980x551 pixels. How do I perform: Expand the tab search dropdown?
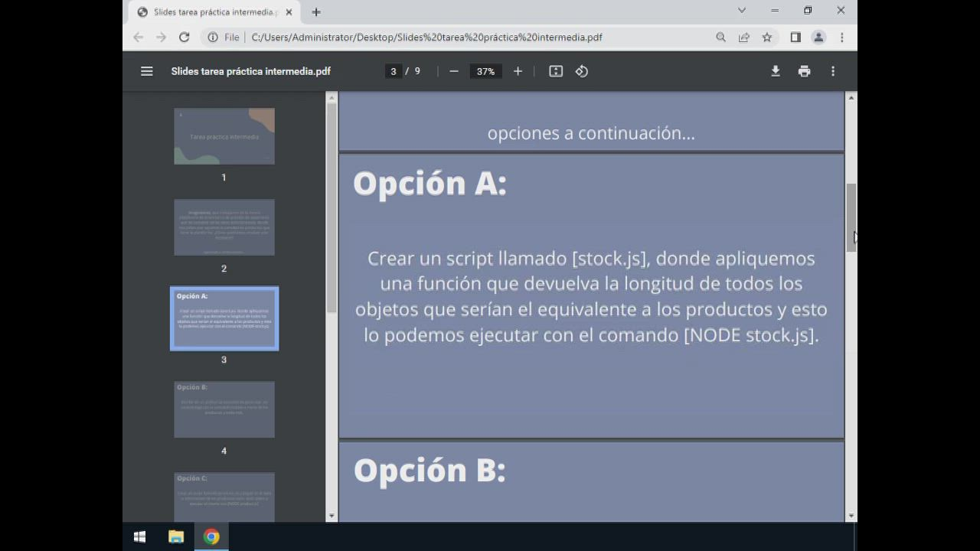(741, 11)
